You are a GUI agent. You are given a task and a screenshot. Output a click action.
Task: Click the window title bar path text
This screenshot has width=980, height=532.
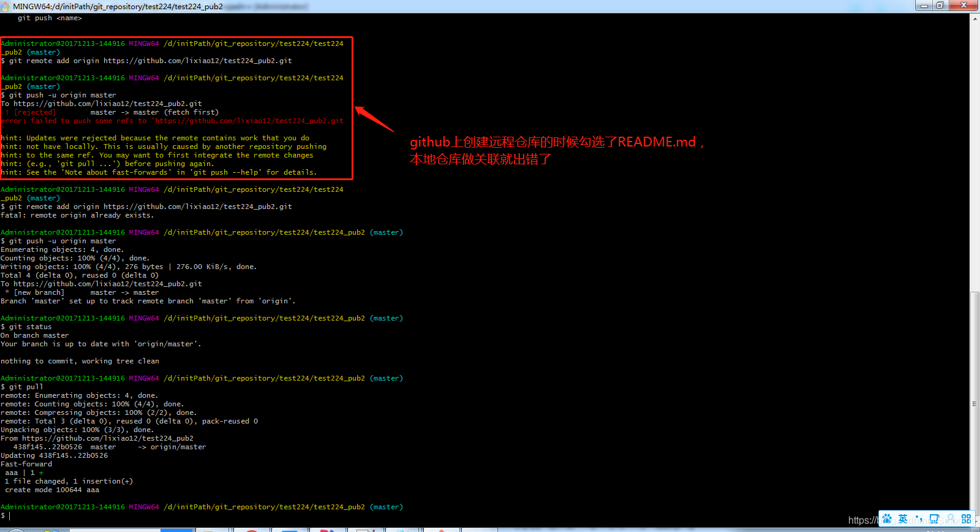[x=118, y=6]
